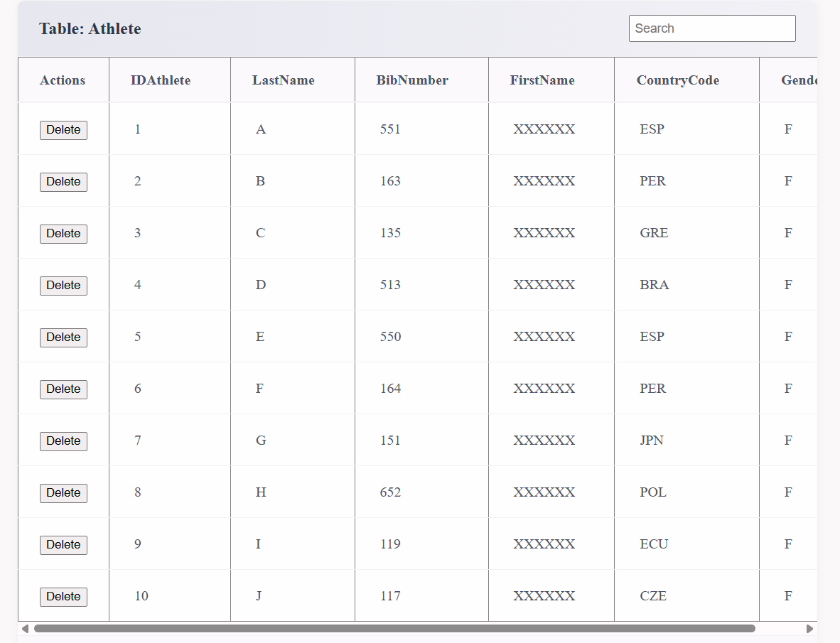This screenshot has width=840, height=643.
Task: Click ESP cell in row 5
Action: pos(686,337)
